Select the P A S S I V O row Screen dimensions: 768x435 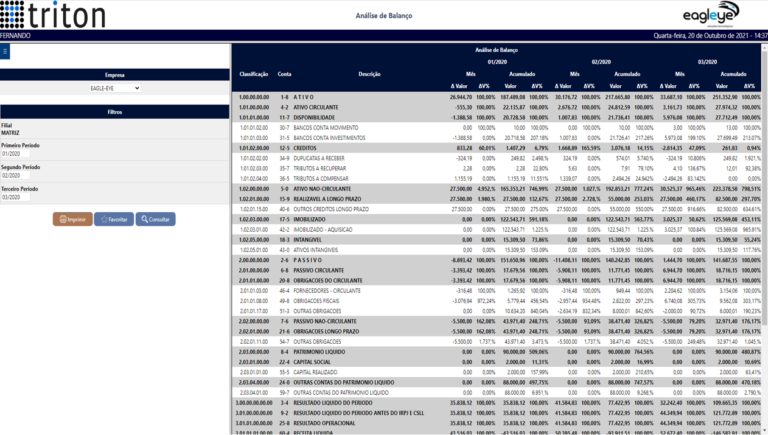click(x=497, y=260)
